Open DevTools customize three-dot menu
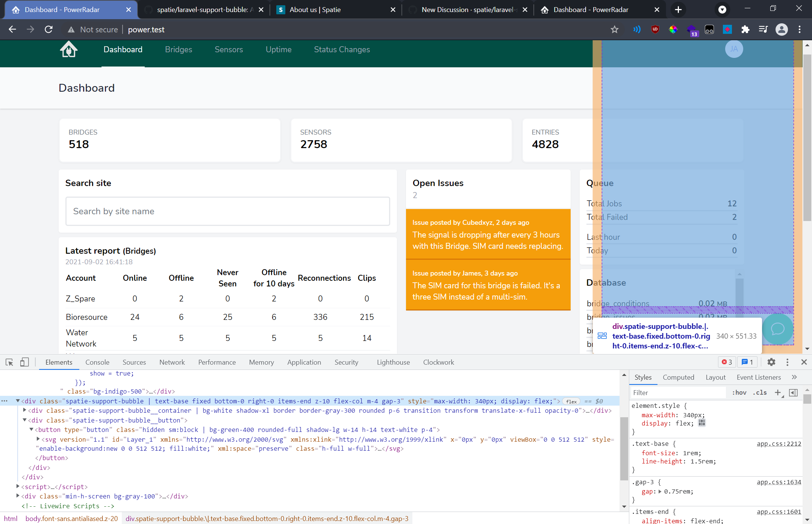 [x=787, y=362]
